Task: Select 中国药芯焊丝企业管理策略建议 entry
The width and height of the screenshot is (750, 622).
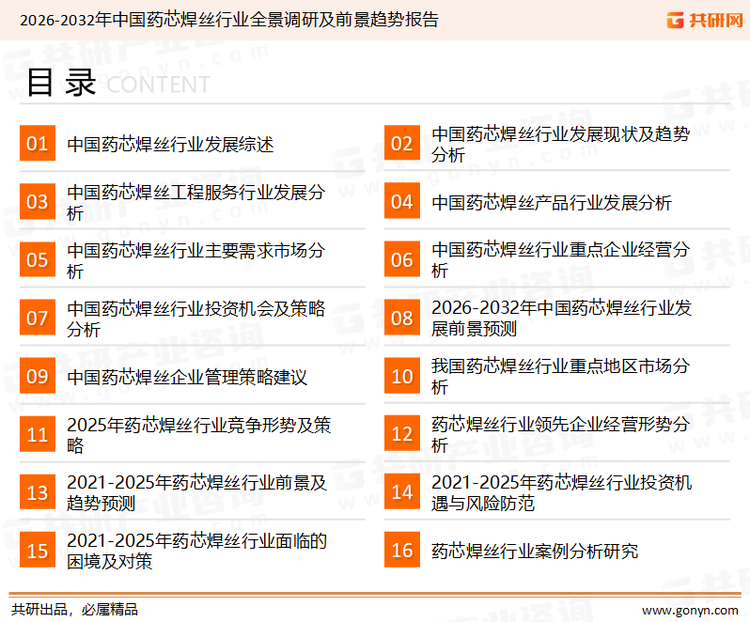Action: (186, 377)
